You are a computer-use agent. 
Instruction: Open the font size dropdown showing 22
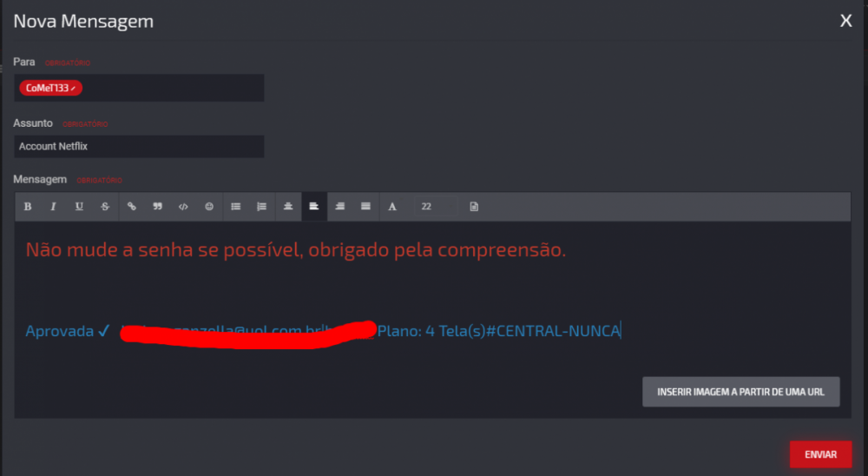pos(437,207)
